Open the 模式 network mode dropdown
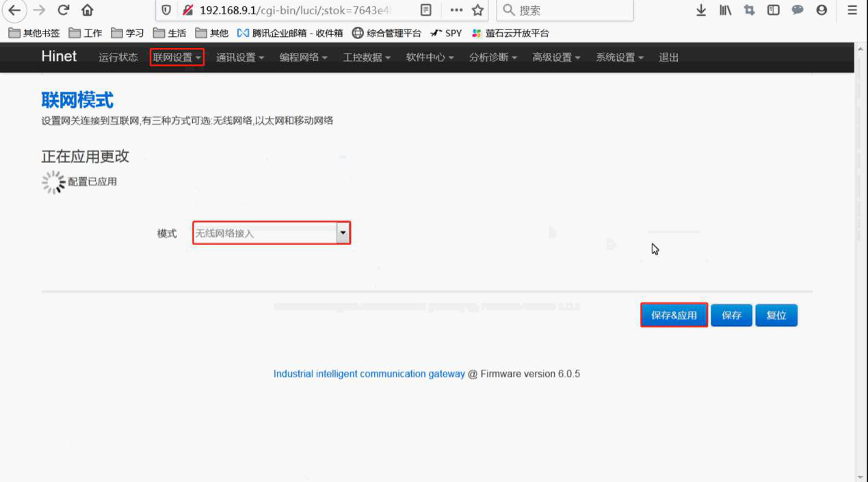This screenshot has width=868, height=482. pos(272,233)
